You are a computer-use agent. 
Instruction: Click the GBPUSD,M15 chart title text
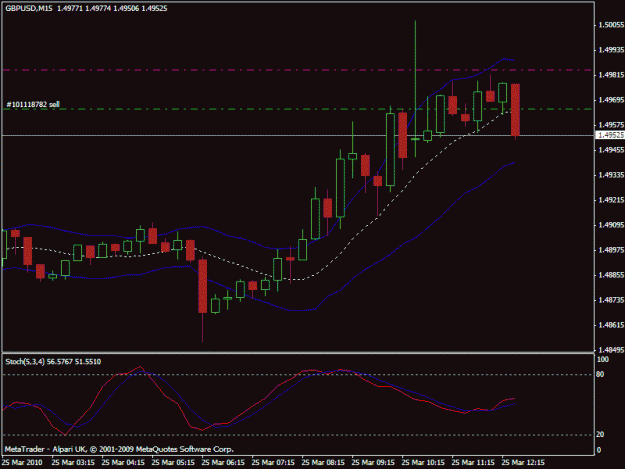coord(29,8)
